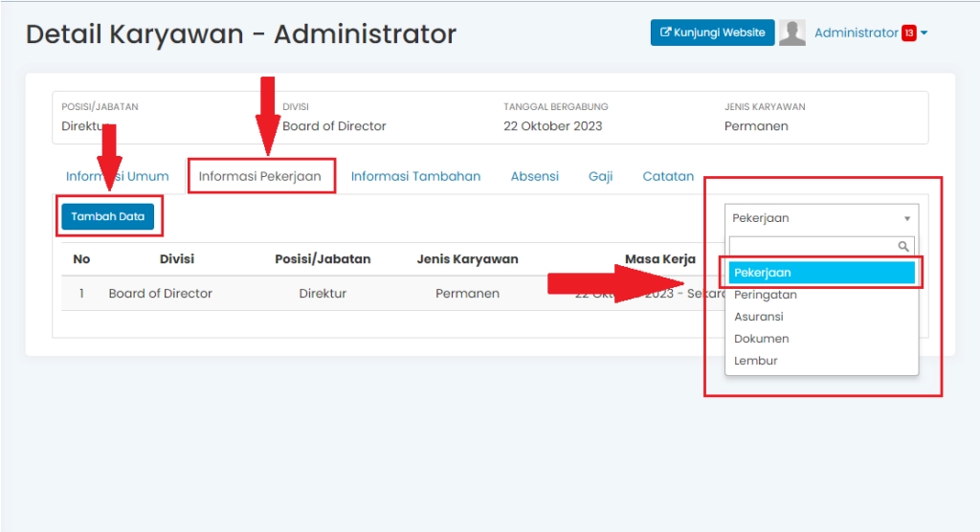The width and height of the screenshot is (980, 532).
Task: Expand the caret arrow beside Administrator
Action: (x=924, y=33)
